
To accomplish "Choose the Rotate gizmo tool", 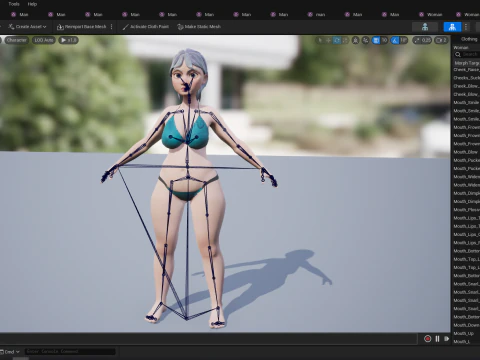I will tap(337, 40).
